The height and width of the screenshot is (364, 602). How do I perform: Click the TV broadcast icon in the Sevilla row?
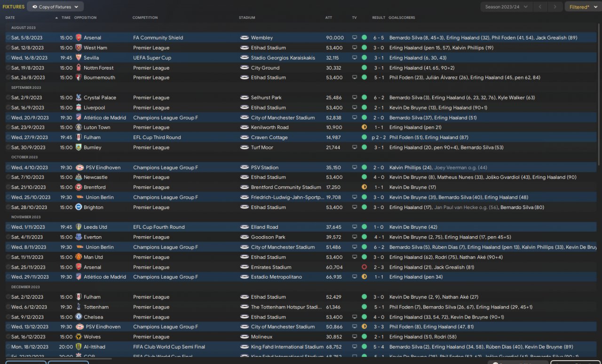pos(355,58)
